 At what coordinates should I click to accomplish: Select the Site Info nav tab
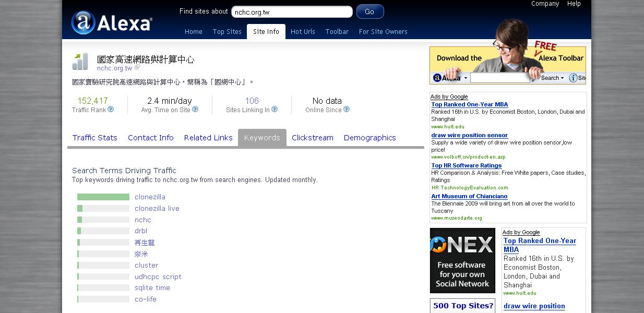coord(266,32)
